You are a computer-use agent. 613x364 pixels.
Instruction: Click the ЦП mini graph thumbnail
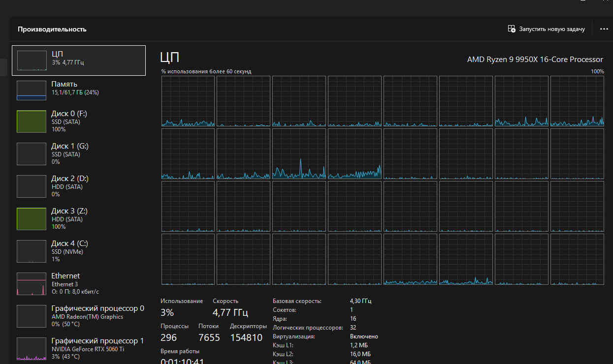32,60
